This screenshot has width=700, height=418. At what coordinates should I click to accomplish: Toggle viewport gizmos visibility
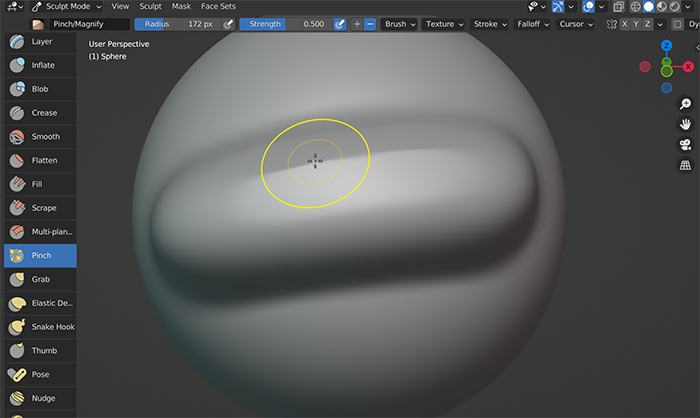click(x=558, y=6)
